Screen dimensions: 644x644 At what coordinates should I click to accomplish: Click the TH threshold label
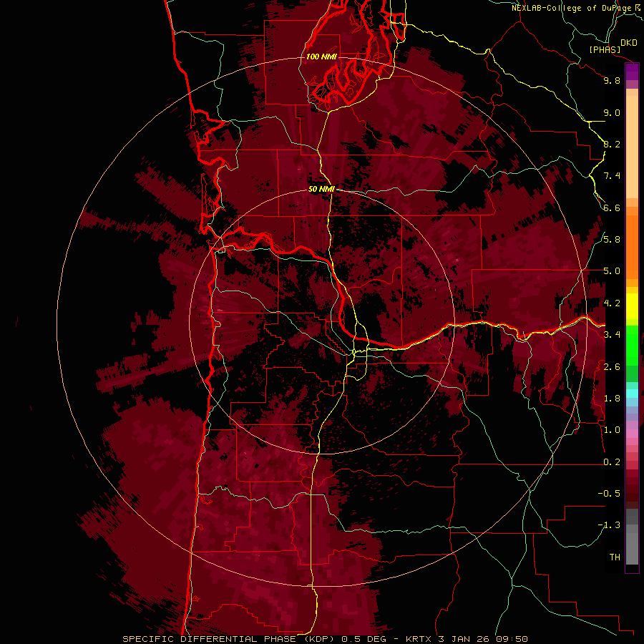pyautogui.click(x=615, y=557)
